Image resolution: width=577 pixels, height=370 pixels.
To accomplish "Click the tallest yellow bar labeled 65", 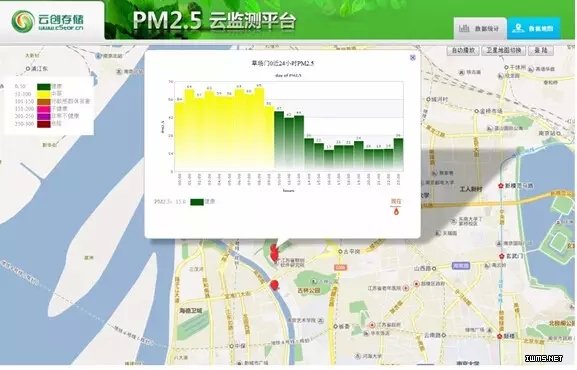I will click(259, 128).
